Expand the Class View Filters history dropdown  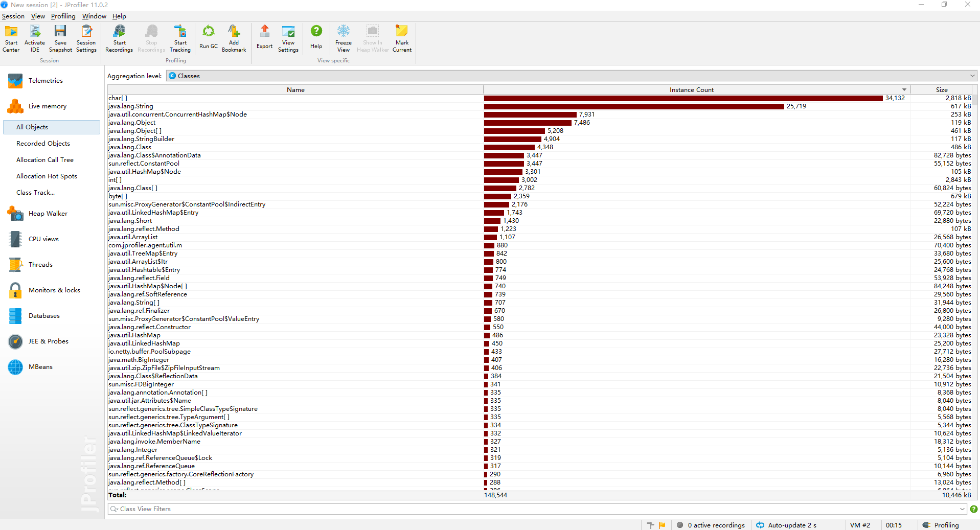pos(962,509)
